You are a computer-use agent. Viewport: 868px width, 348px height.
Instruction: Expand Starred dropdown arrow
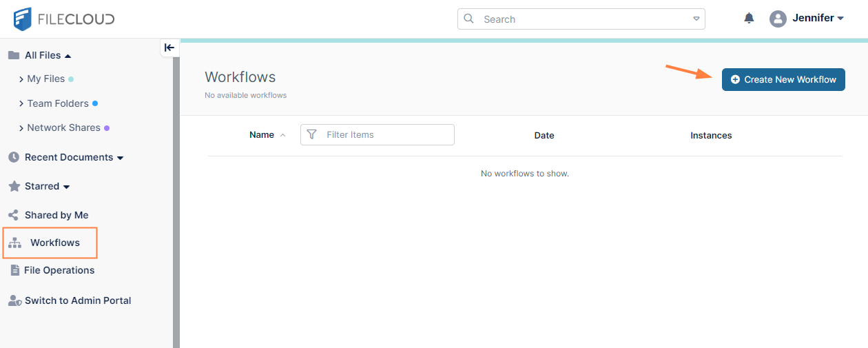tap(66, 187)
